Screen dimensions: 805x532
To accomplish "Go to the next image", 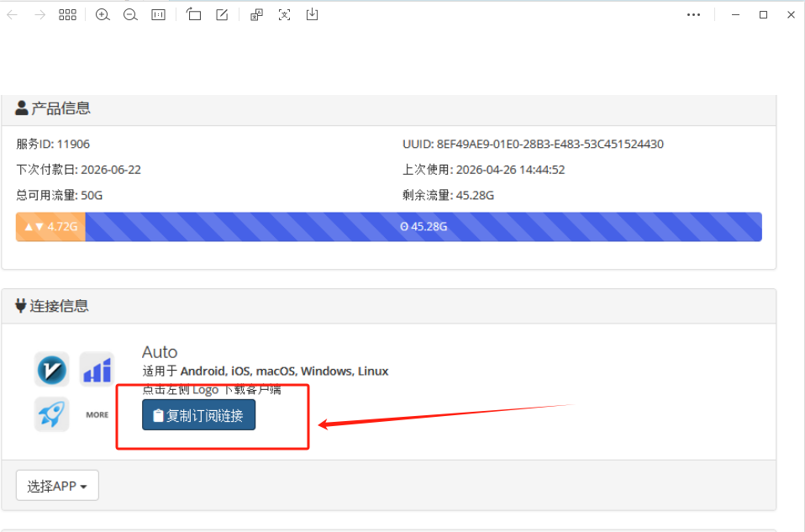I will tap(39, 15).
